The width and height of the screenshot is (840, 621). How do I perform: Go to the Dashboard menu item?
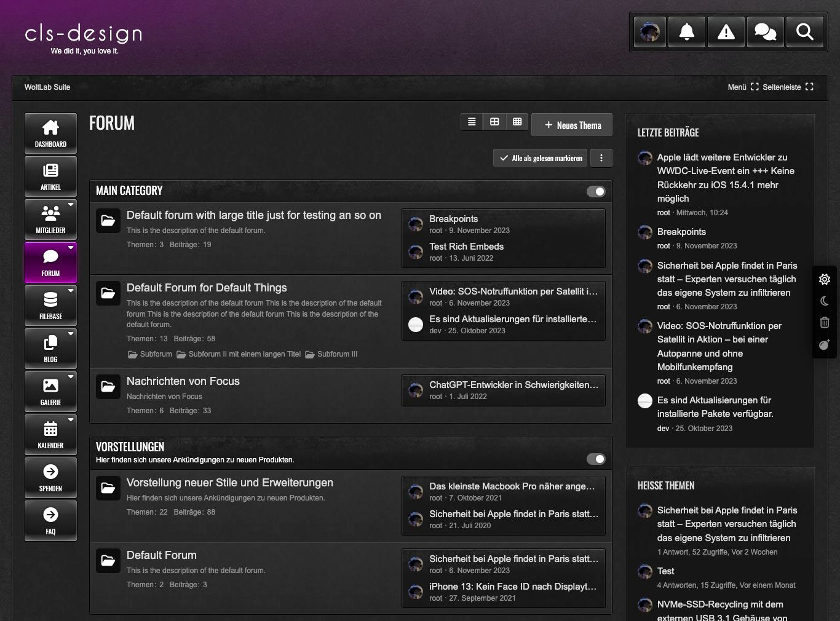(x=50, y=133)
